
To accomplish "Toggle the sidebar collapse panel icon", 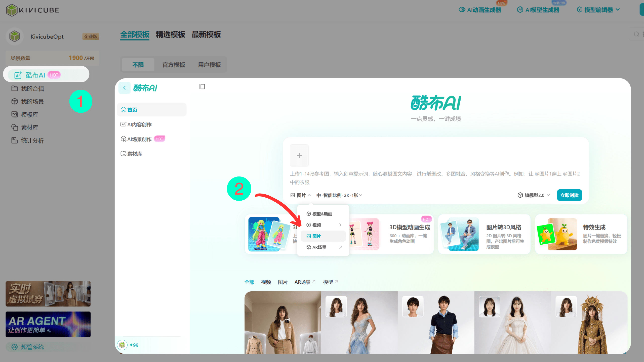I will click(x=202, y=87).
